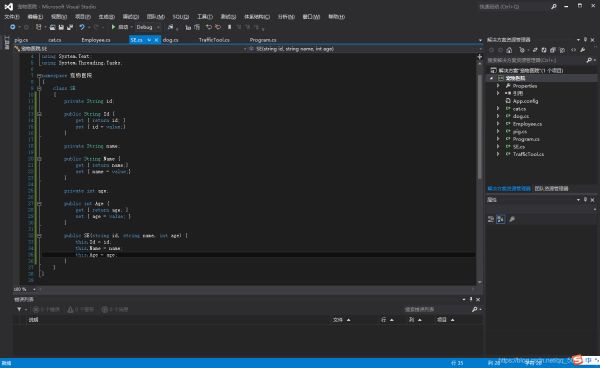Click the Error List search field

[x=437, y=309]
